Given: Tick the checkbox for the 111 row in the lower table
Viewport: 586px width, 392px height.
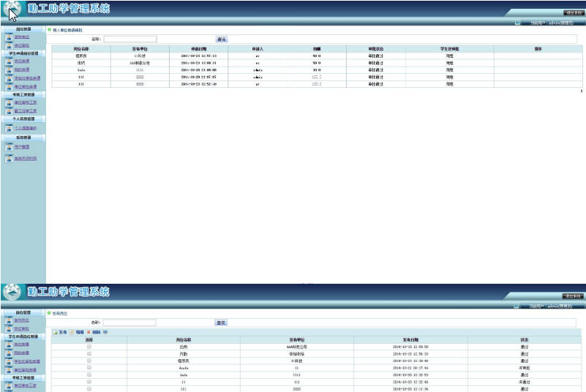Looking at the screenshot, I should (x=89, y=388).
